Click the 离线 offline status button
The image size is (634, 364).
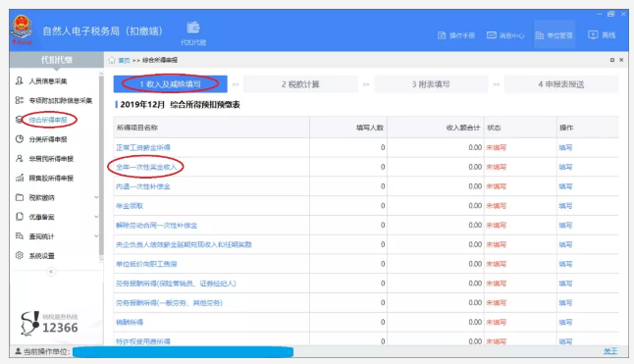point(602,34)
